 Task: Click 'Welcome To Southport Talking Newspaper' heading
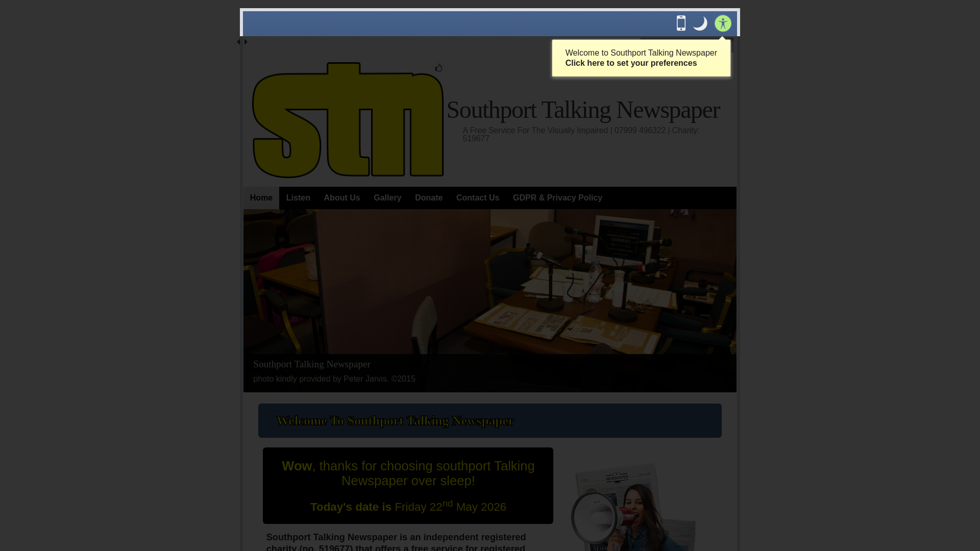tap(395, 421)
